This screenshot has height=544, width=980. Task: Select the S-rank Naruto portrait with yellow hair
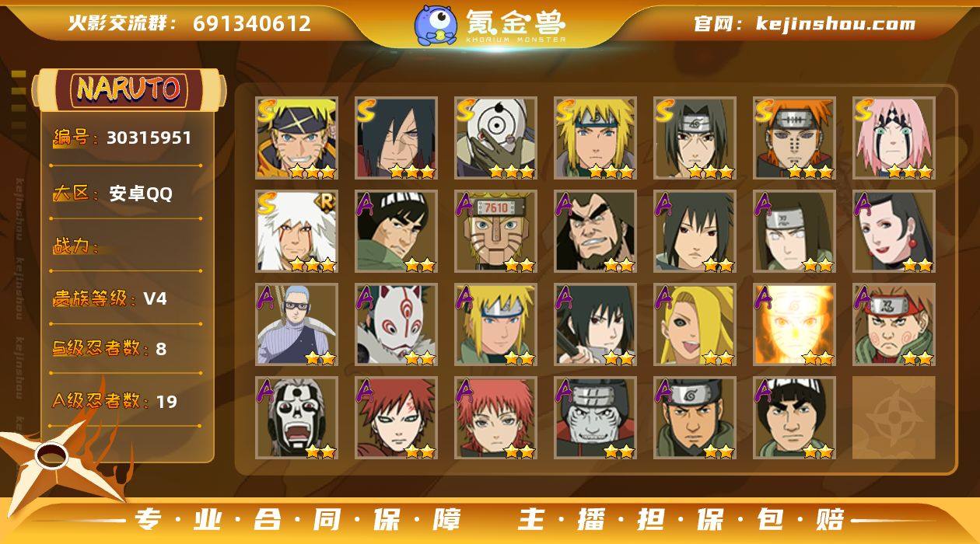296,138
